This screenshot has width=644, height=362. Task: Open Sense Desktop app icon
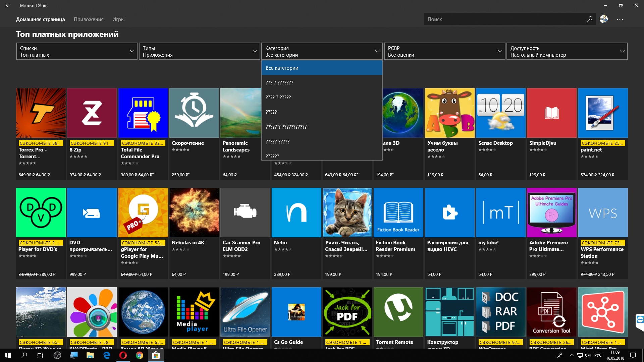point(501,113)
